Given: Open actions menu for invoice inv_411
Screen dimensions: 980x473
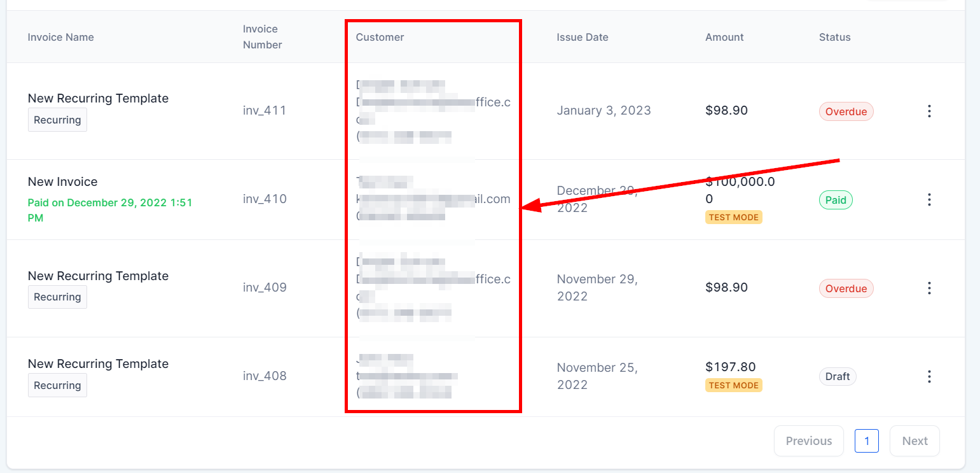Looking at the screenshot, I should [929, 111].
